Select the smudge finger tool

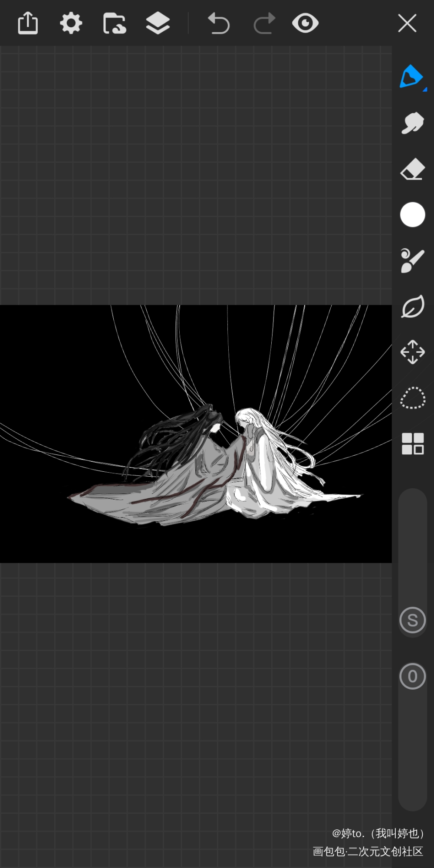[x=412, y=123]
